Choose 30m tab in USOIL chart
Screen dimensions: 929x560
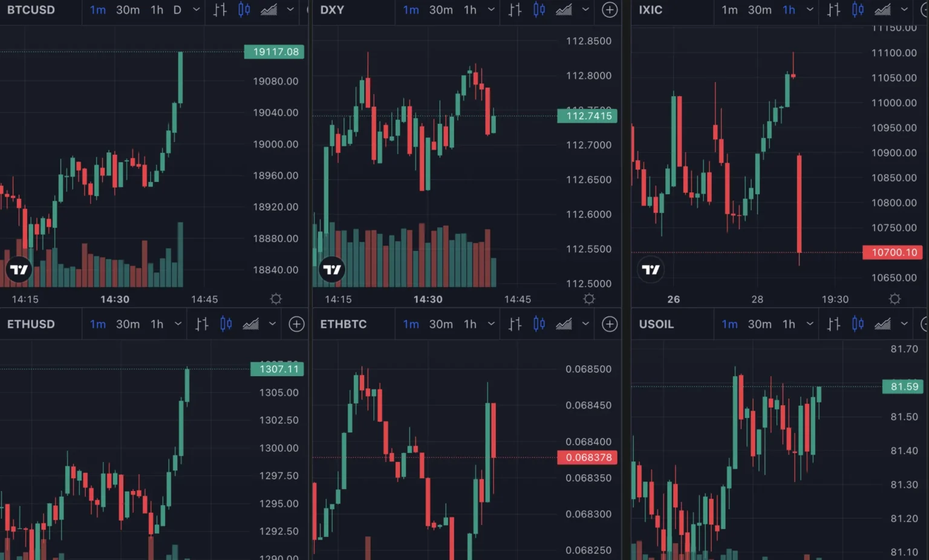[x=760, y=324]
